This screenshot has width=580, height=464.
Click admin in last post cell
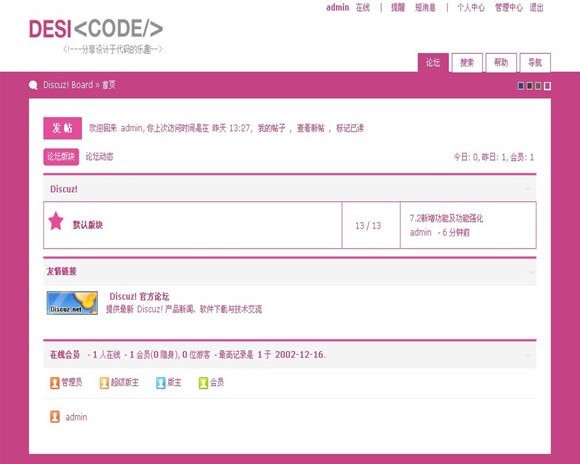tap(421, 232)
